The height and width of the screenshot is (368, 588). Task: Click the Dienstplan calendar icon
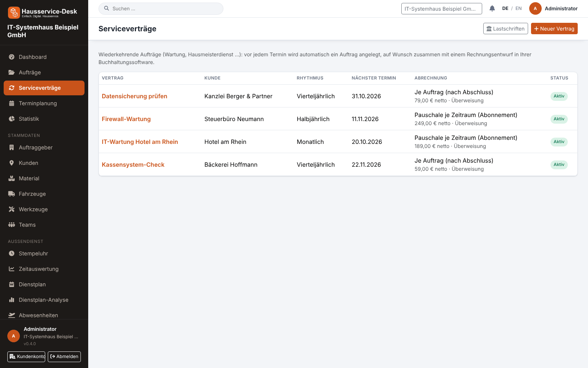coord(12,284)
